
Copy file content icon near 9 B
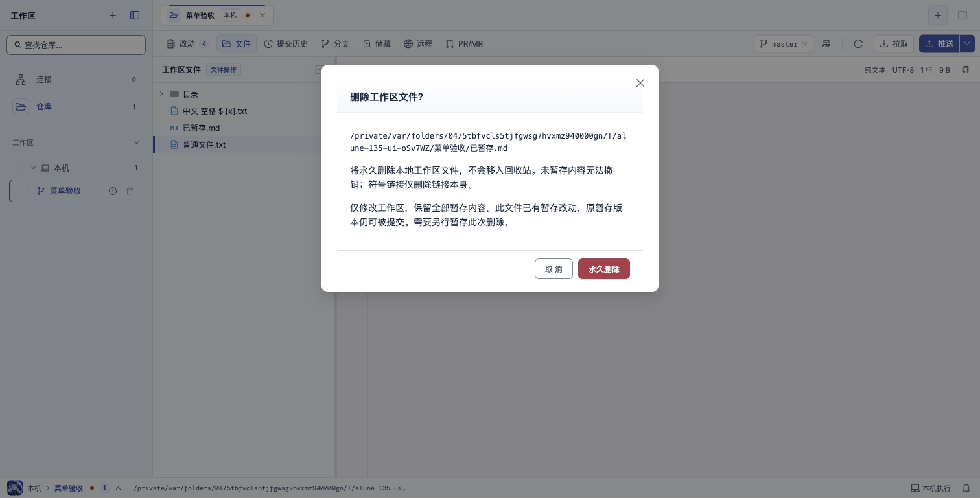click(x=966, y=70)
